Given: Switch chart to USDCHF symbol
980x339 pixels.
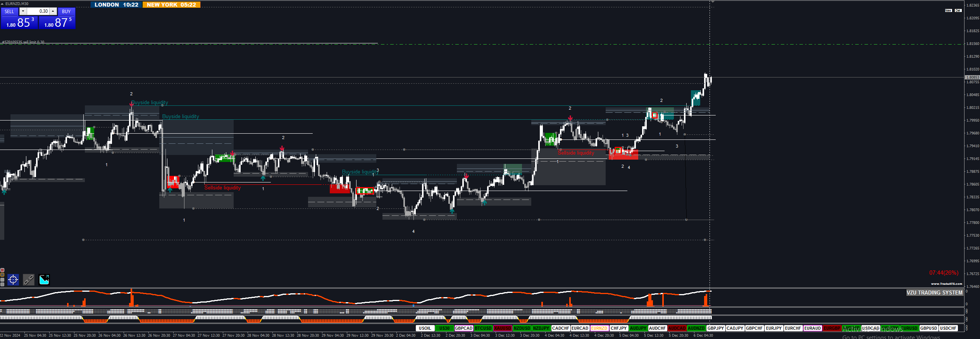Looking at the screenshot, I should [x=948, y=328].
